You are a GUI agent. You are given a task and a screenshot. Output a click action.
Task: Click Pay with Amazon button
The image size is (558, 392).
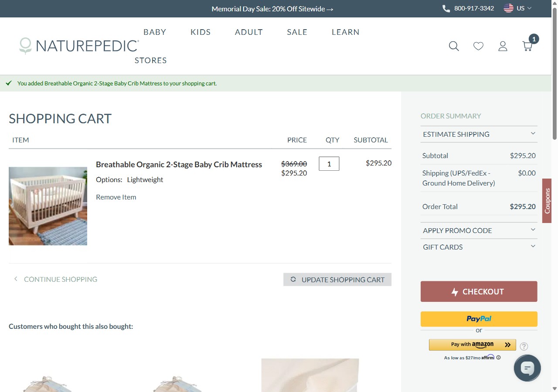(x=473, y=345)
